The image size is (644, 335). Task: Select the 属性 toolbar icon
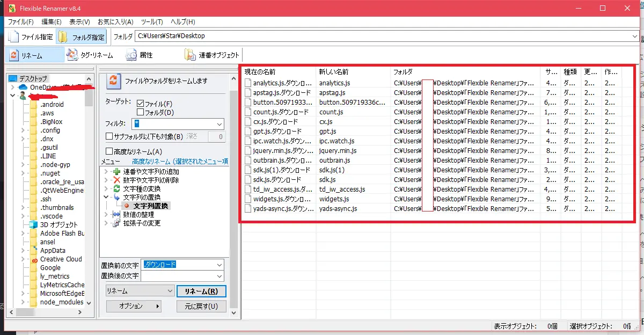(131, 55)
